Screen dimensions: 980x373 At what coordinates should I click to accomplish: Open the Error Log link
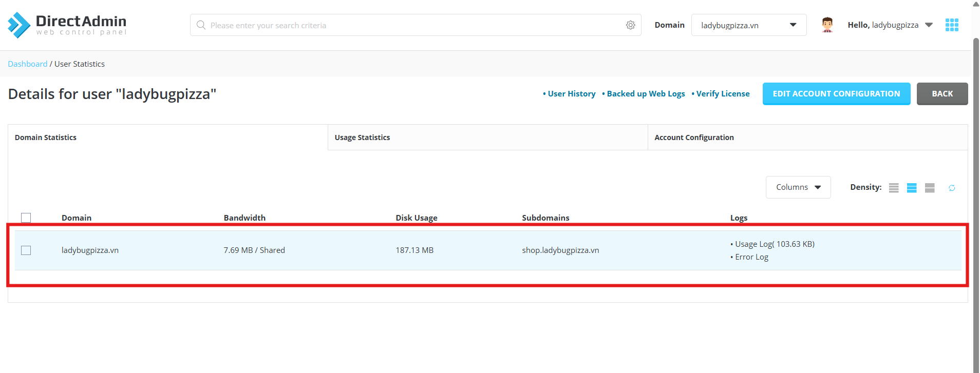pyautogui.click(x=751, y=257)
